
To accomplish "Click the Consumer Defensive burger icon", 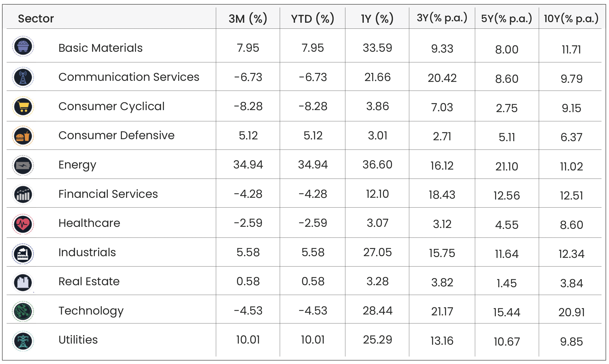I will [23, 136].
